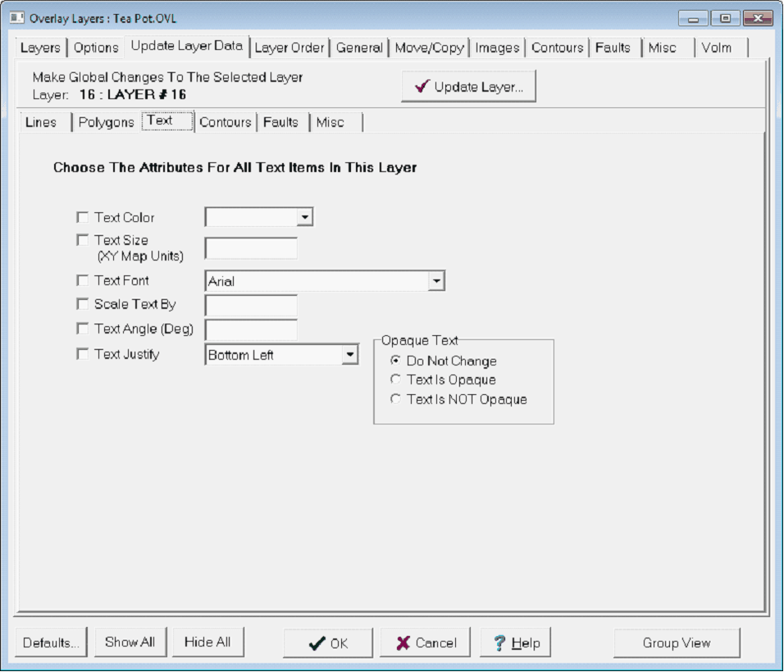Screen dimensions: 784x672
Task: Check the Scale Text By option
Action: click(82, 304)
